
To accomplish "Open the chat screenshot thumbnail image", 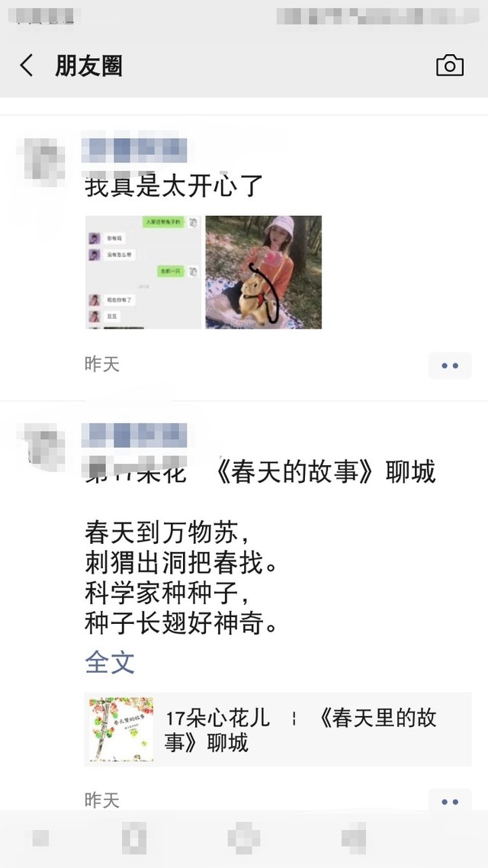I will pos(143,272).
